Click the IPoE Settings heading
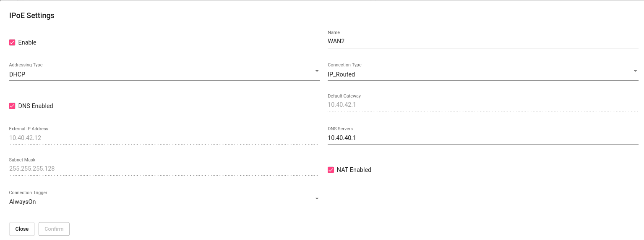 (32, 16)
